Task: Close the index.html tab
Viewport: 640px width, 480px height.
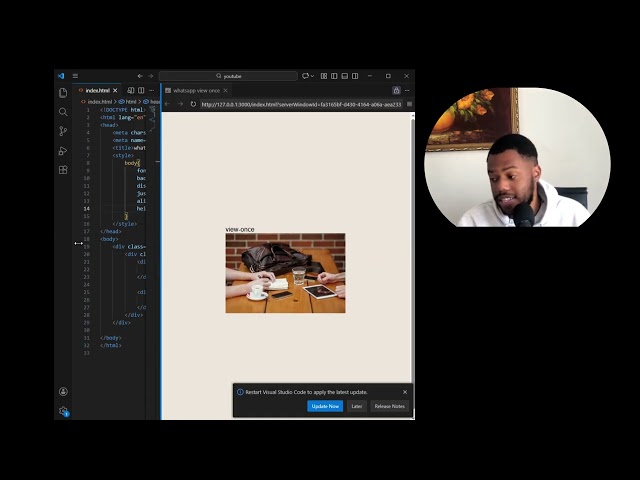Action: point(115,90)
